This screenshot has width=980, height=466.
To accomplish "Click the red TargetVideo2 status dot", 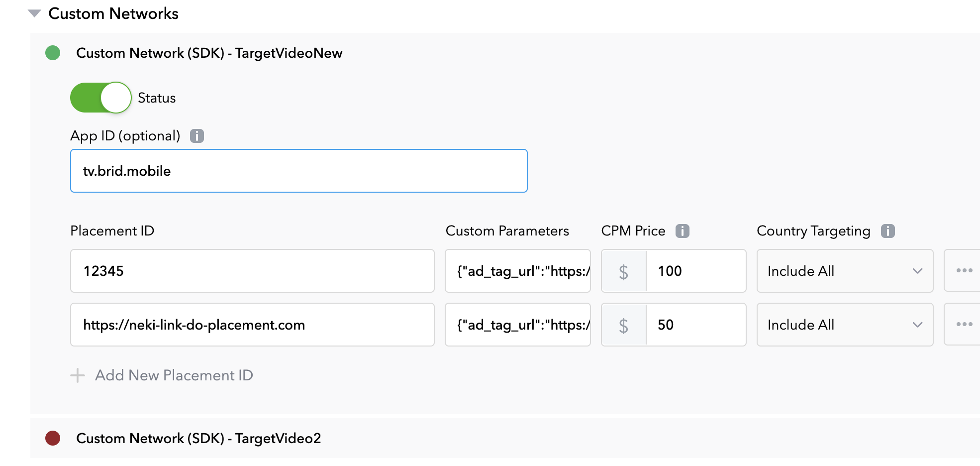I will pos(53,438).
